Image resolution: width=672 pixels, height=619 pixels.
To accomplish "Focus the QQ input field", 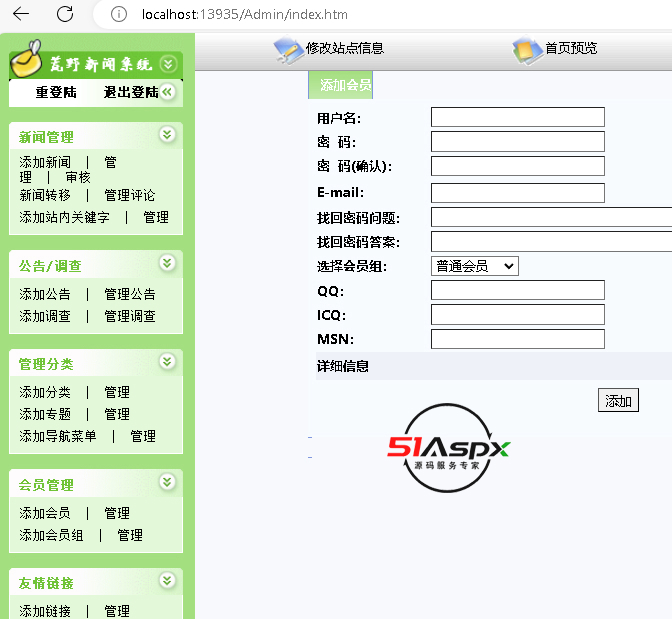I will (x=518, y=290).
